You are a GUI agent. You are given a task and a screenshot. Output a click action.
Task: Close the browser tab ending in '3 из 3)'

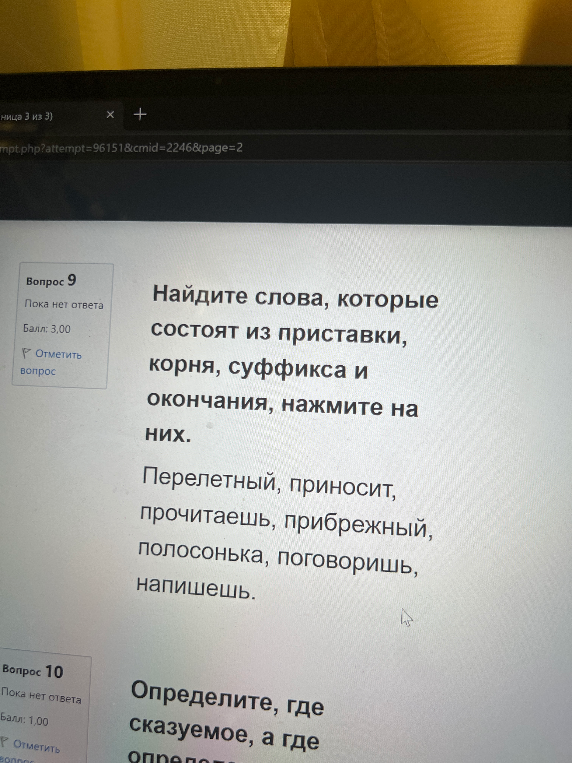click(x=110, y=114)
